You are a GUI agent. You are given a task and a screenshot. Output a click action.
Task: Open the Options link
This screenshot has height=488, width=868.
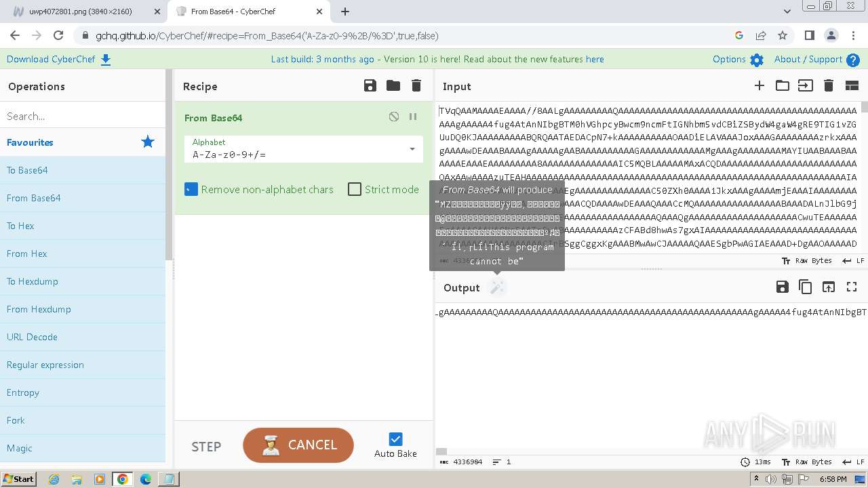pyautogui.click(x=729, y=59)
